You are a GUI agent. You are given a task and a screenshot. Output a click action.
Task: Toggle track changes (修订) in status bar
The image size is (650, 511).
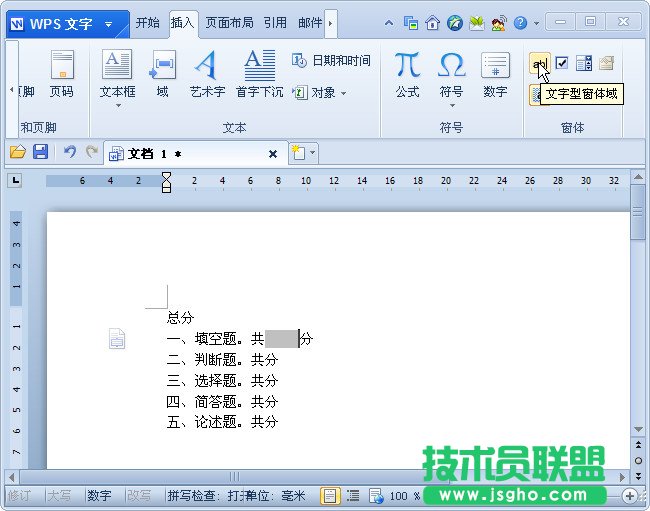pos(19,495)
